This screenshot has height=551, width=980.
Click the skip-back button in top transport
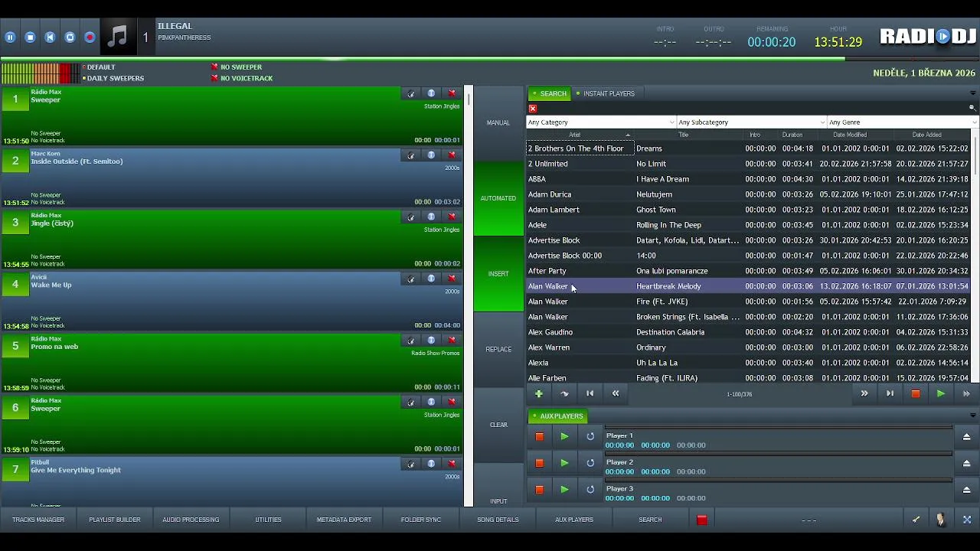[x=50, y=37]
